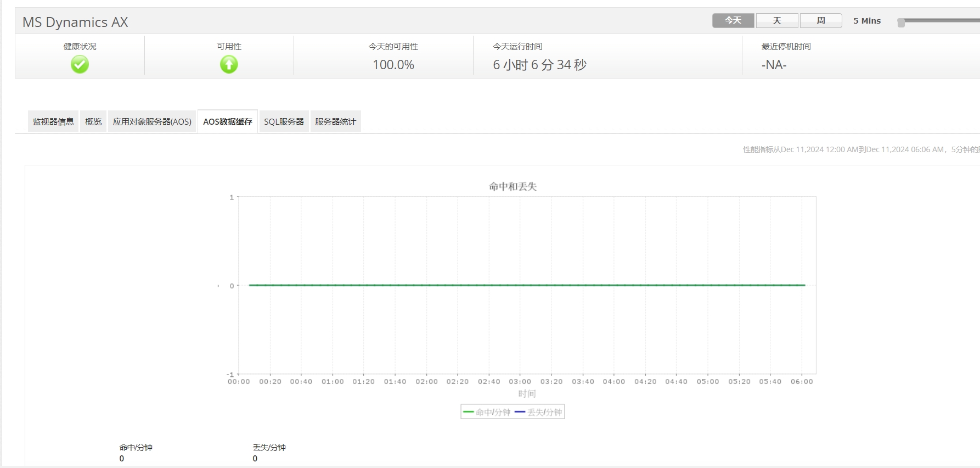This screenshot has width=980, height=468.
Task: Switch to the 应用对象服务器(AOS) tab
Action: [152, 121]
